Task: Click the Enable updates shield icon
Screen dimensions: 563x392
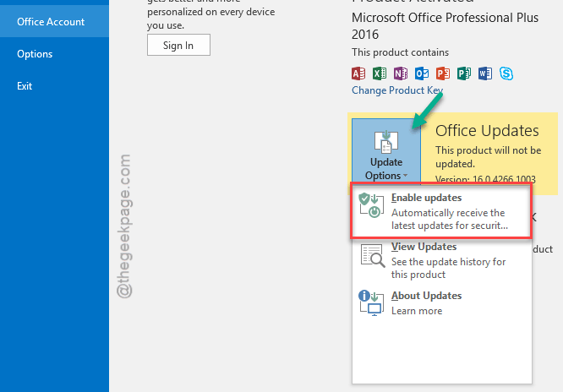Action: click(371, 205)
